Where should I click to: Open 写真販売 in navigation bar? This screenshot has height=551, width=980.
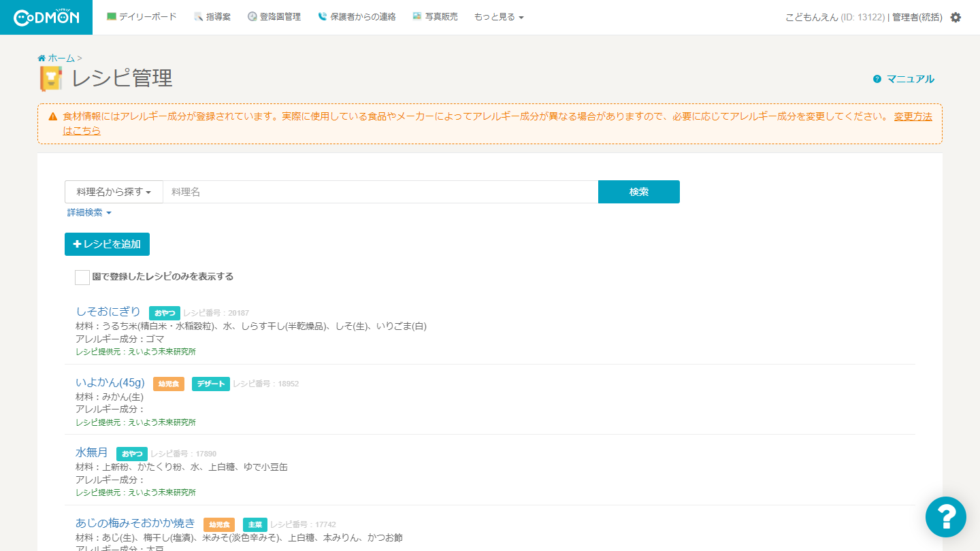[435, 17]
